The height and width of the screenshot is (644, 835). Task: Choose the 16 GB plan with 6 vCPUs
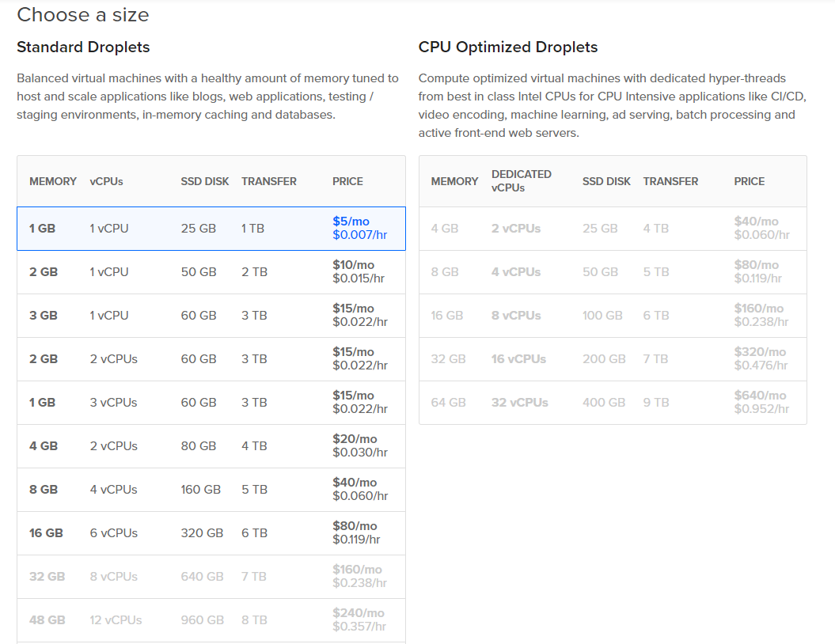[x=211, y=533]
